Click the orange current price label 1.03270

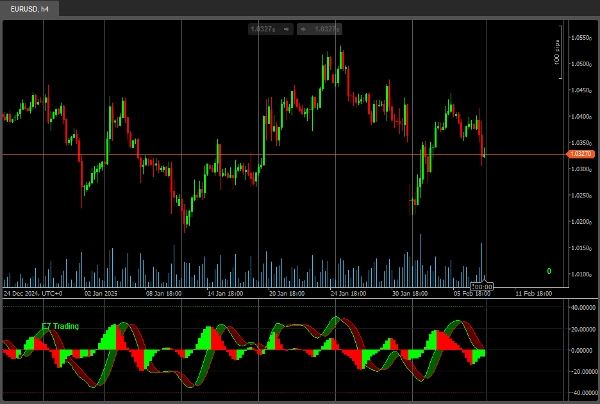[x=580, y=154]
